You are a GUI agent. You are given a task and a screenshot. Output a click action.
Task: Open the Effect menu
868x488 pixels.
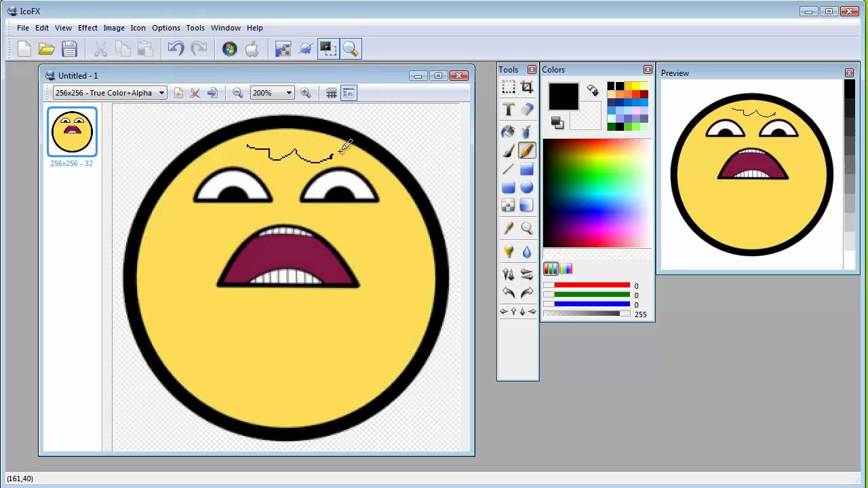click(87, 28)
